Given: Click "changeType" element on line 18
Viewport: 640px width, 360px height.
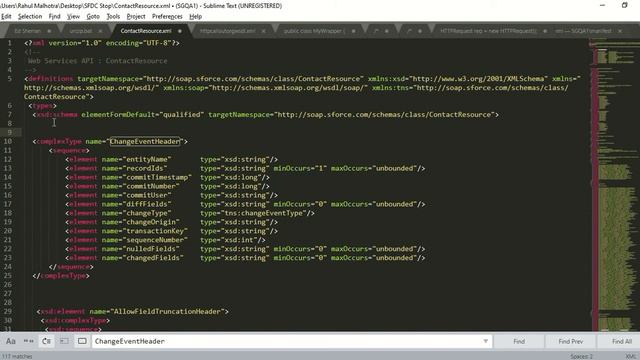Looking at the screenshot, I should [147, 213].
